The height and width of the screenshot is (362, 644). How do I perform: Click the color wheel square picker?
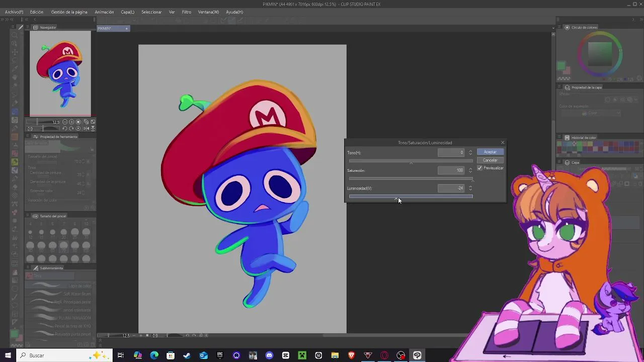[x=600, y=53]
